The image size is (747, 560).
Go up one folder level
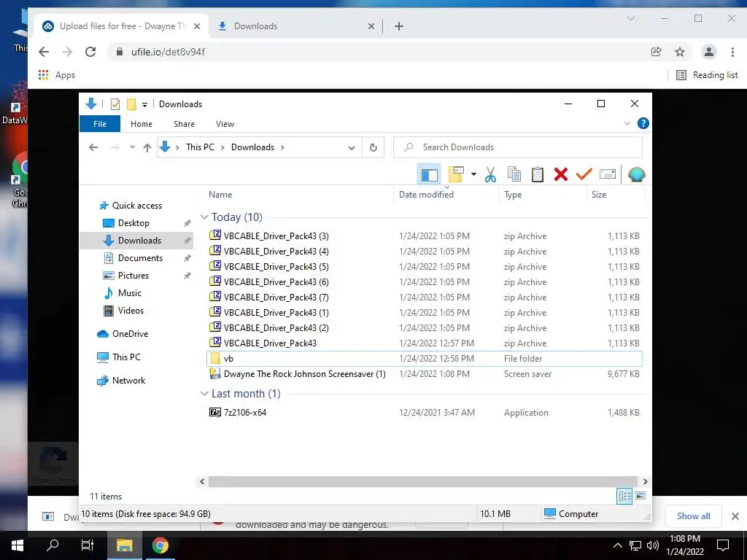click(147, 147)
